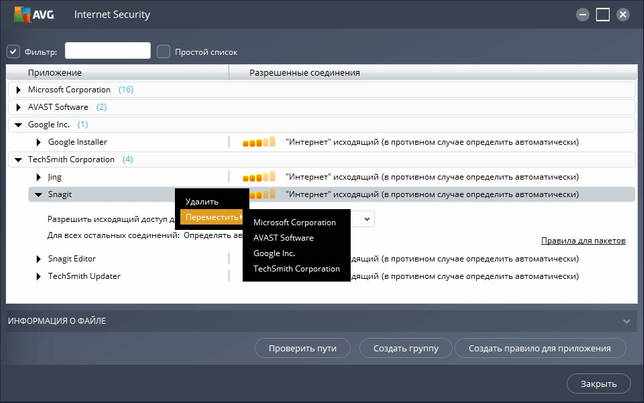Move to Microsoft Corporation in submenu
Viewport: 644px width, 403px height.
(294, 222)
